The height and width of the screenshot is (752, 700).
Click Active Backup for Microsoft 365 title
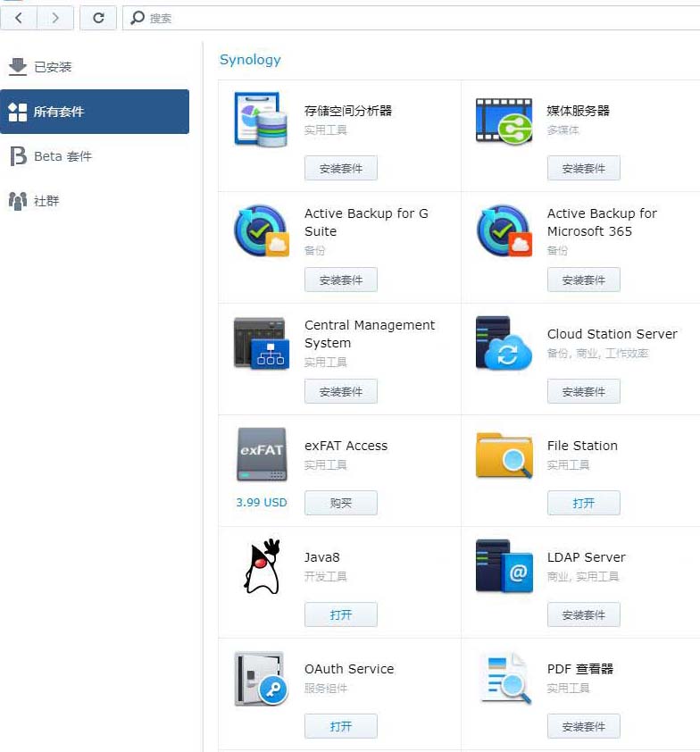pyautogui.click(x=602, y=222)
